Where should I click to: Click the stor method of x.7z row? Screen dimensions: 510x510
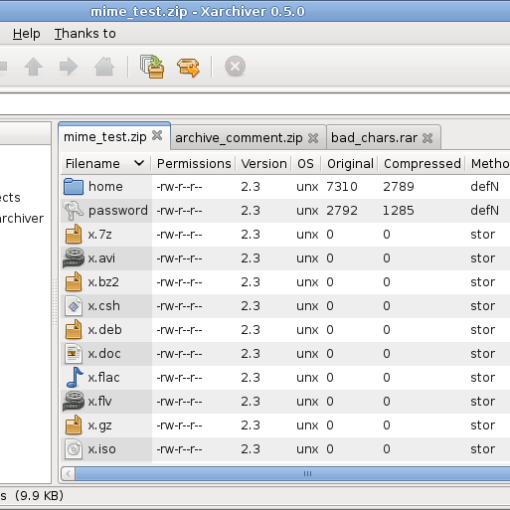pyautogui.click(x=483, y=235)
